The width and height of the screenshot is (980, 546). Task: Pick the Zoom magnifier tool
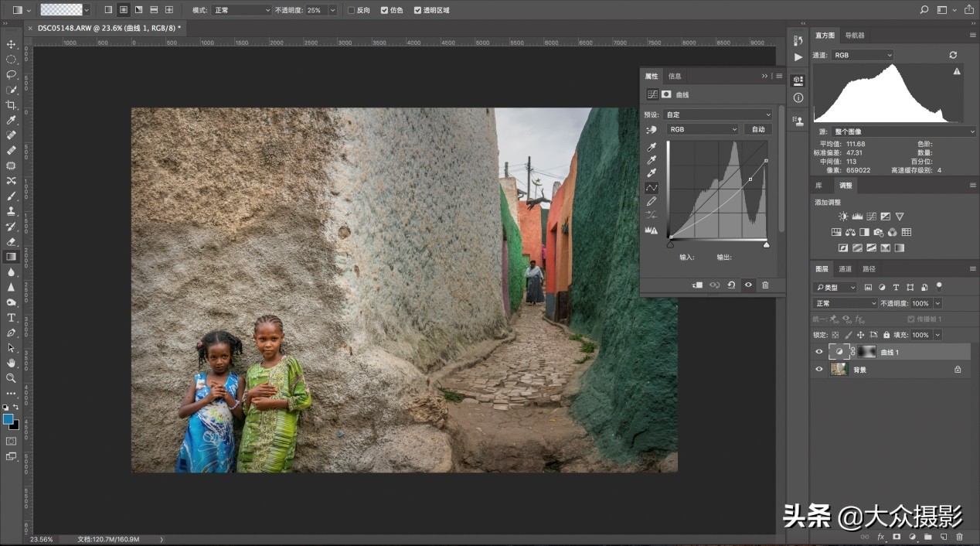click(x=11, y=378)
